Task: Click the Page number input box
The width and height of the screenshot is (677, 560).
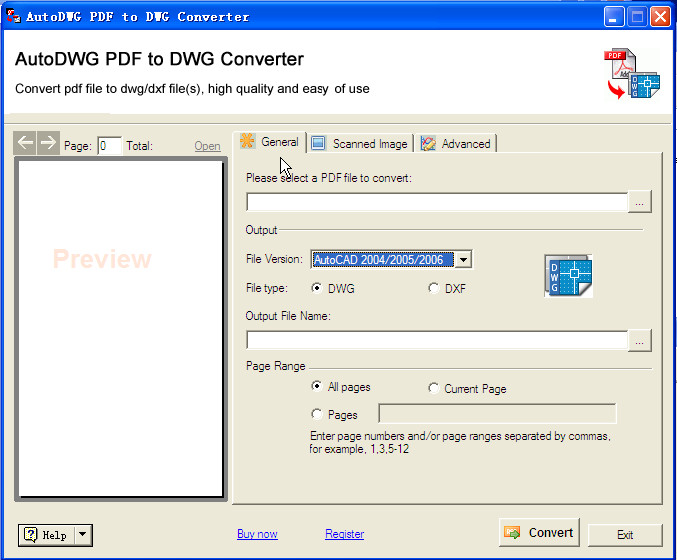Action: pyautogui.click(x=109, y=146)
